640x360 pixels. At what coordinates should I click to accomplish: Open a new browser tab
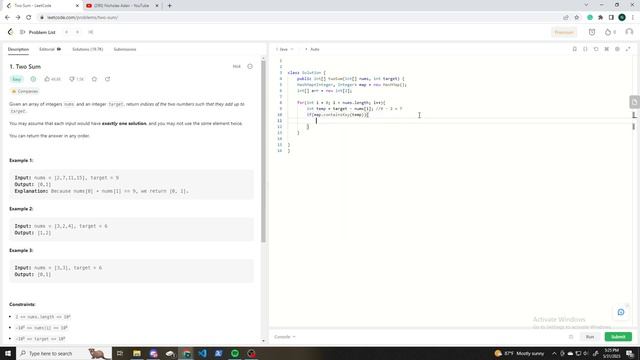[169, 6]
